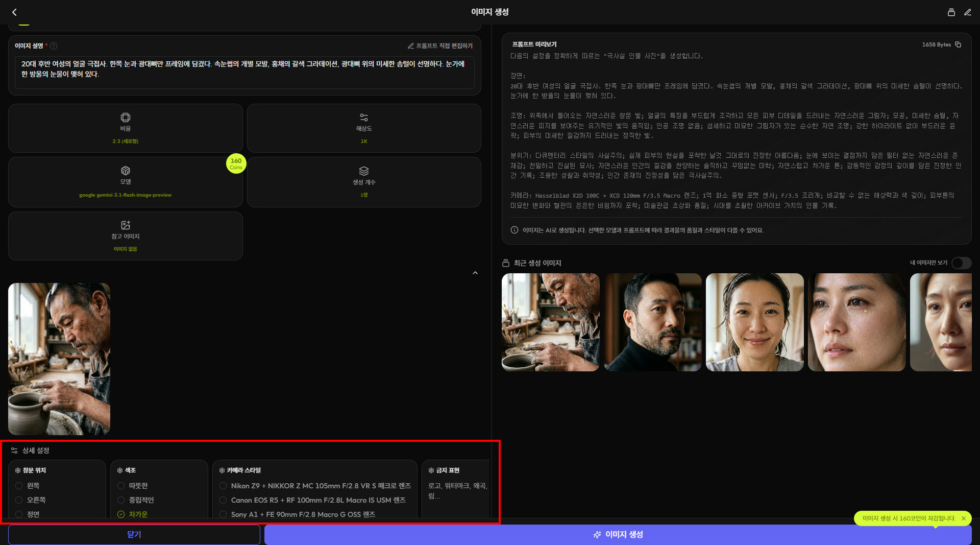Open the 생성 개수 count setting
Screen dimensions: 980x545
pos(363,182)
